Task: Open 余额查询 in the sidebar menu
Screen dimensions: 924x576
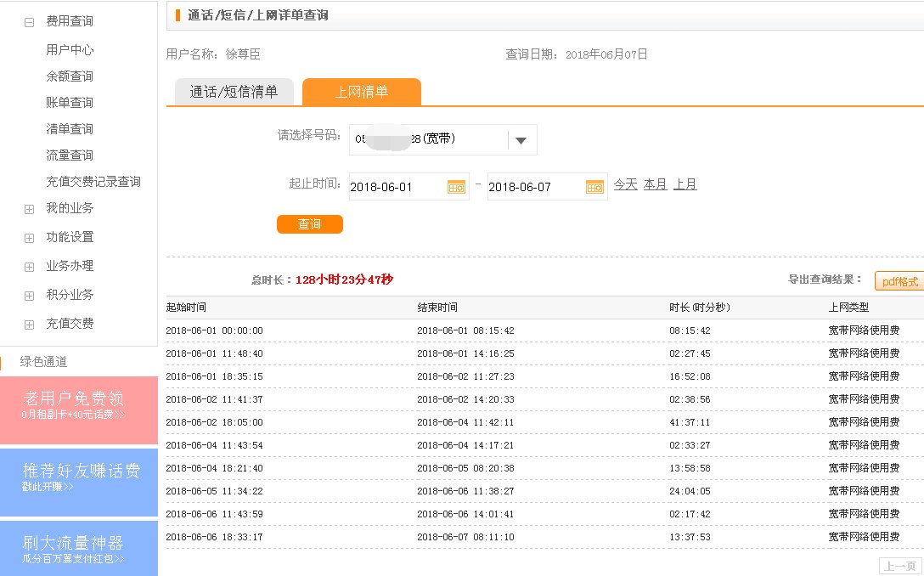Action: click(x=70, y=76)
